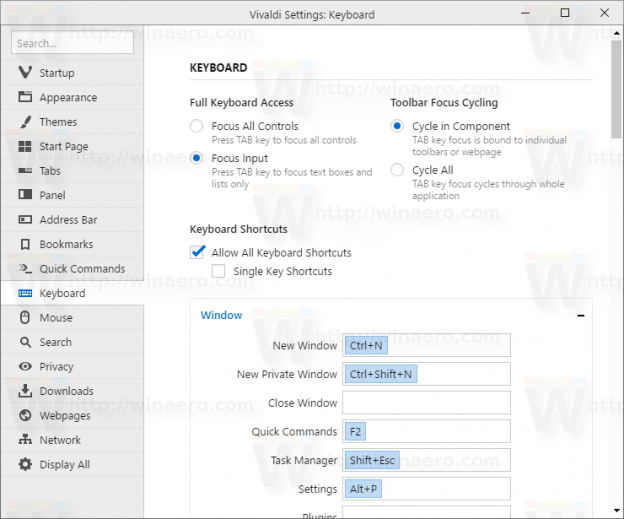The height and width of the screenshot is (519, 624).
Task: Click the Tabs icon in sidebar
Action: 25,170
